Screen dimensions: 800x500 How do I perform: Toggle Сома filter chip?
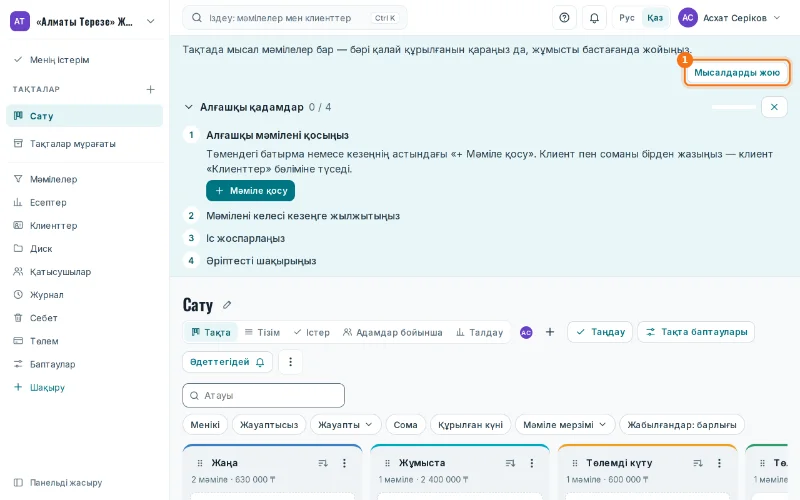click(x=406, y=424)
